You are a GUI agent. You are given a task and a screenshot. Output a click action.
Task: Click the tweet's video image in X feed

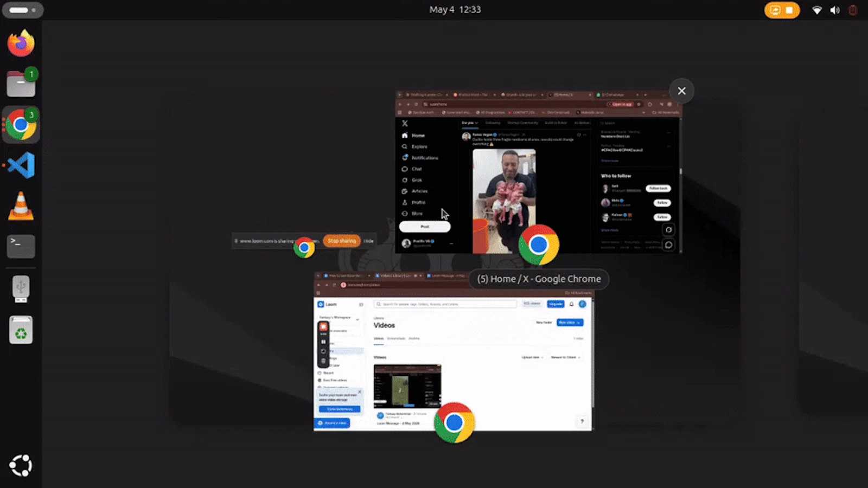(504, 201)
